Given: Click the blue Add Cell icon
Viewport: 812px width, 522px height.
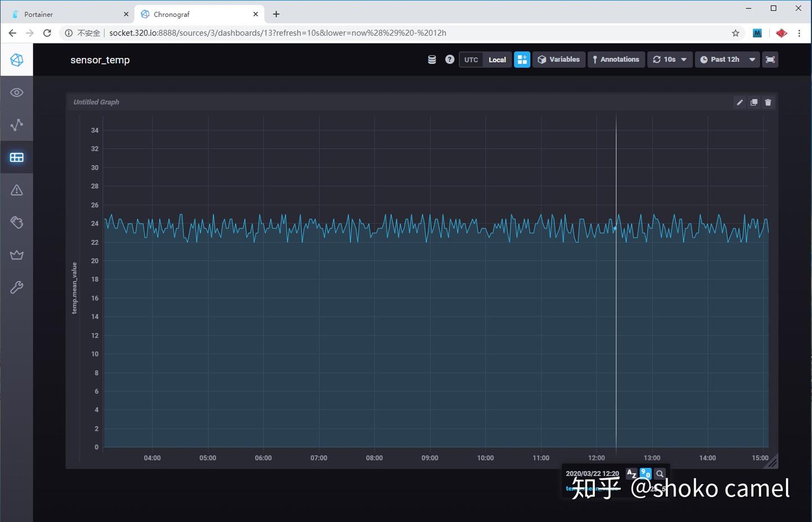Looking at the screenshot, I should point(522,59).
